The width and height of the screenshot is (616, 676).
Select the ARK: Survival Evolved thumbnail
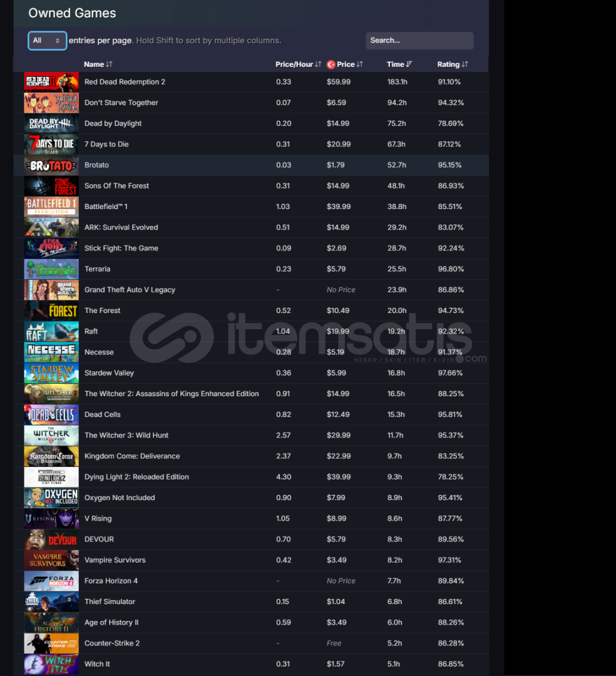[x=51, y=228]
